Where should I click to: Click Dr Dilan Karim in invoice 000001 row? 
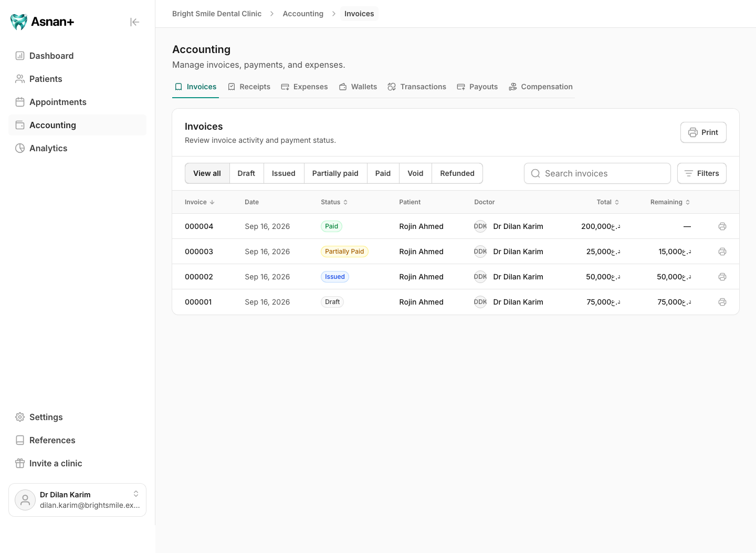click(x=518, y=302)
